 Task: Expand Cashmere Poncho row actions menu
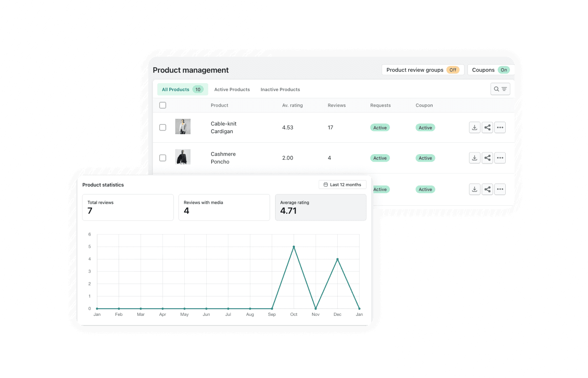(x=500, y=157)
